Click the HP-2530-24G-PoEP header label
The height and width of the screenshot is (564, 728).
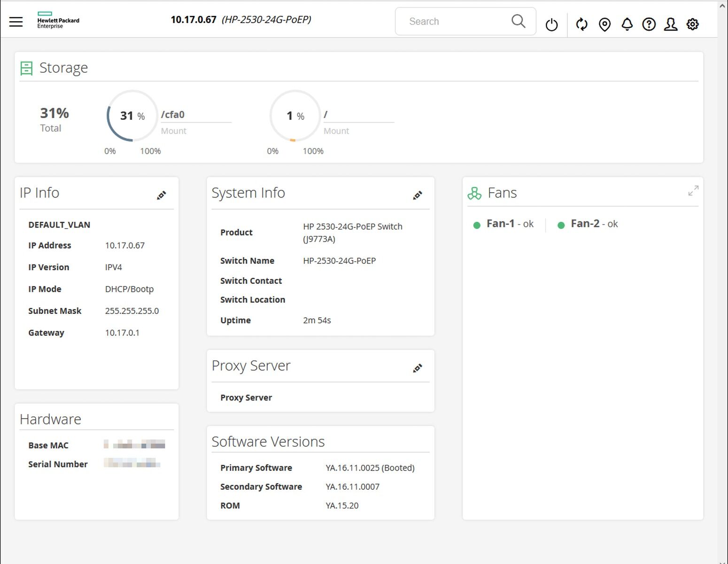click(266, 20)
